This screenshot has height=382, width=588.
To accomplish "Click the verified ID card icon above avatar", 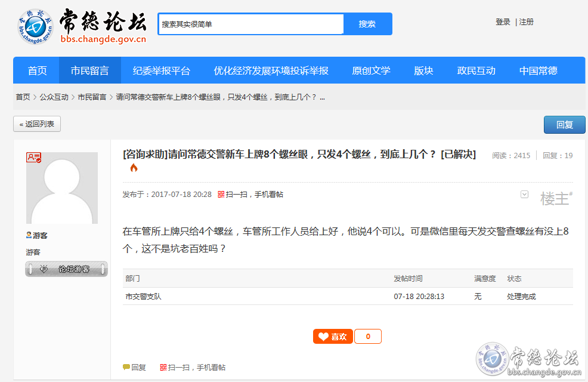I will [x=33, y=158].
